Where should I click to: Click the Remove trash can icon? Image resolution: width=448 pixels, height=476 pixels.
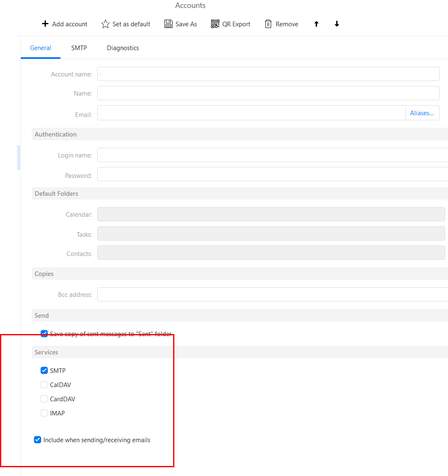(x=268, y=24)
